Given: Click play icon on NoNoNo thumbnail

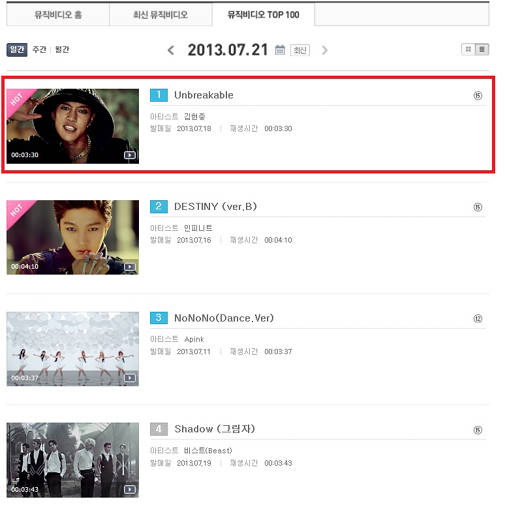Looking at the screenshot, I should tap(130, 378).
